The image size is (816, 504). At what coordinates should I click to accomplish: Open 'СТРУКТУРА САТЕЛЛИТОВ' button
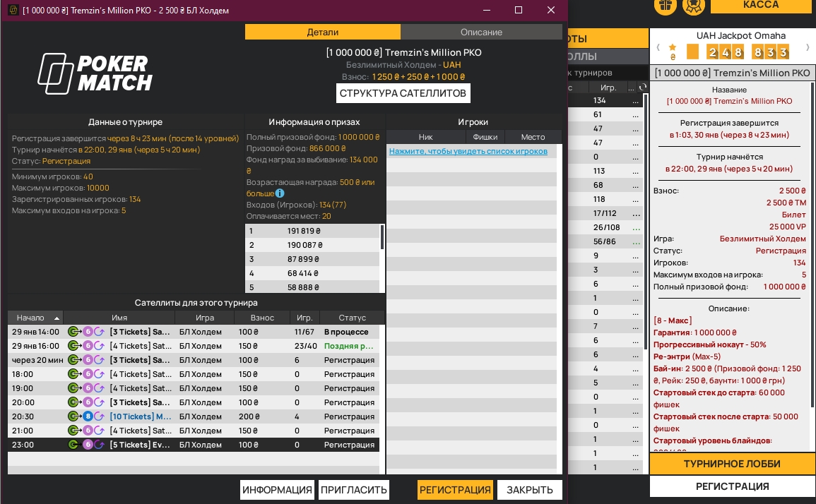point(403,93)
